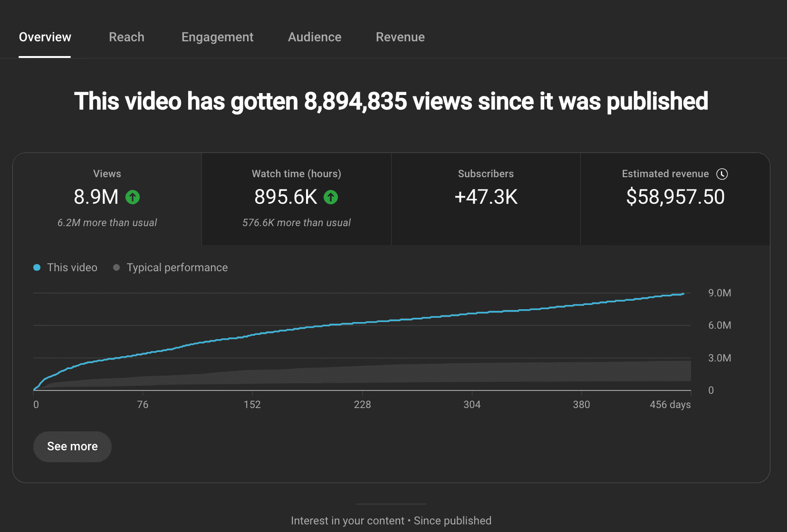Click the green arrow next to watch time
The image size is (787, 532).
(x=331, y=197)
